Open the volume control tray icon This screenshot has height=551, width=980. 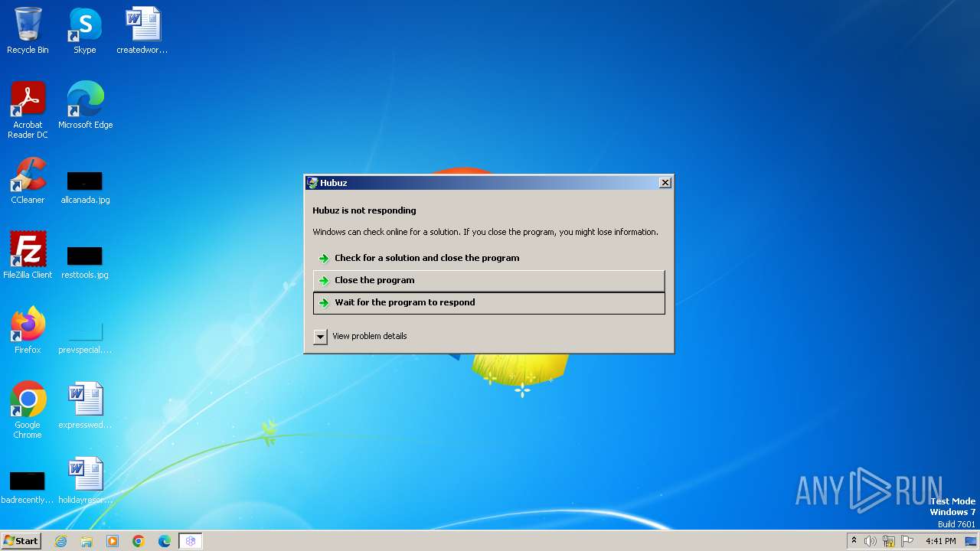871,541
